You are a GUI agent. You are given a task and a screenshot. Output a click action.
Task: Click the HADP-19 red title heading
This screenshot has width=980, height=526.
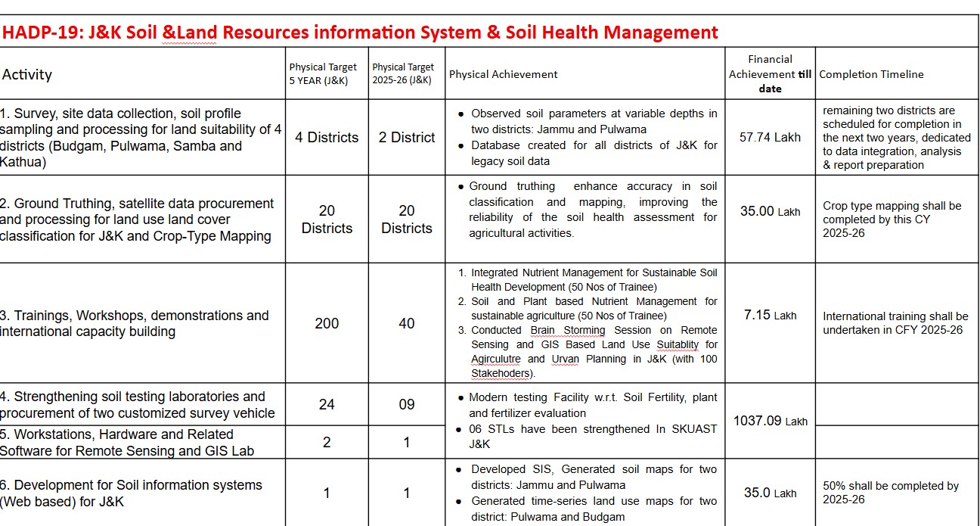(x=360, y=32)
